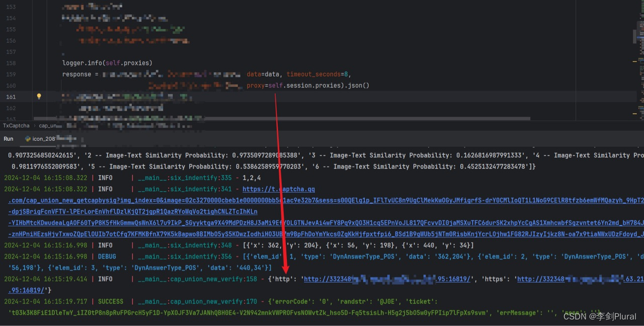The image size is (644, 326).
Task: Click the Run tool window label
Action: coord(9,139)
